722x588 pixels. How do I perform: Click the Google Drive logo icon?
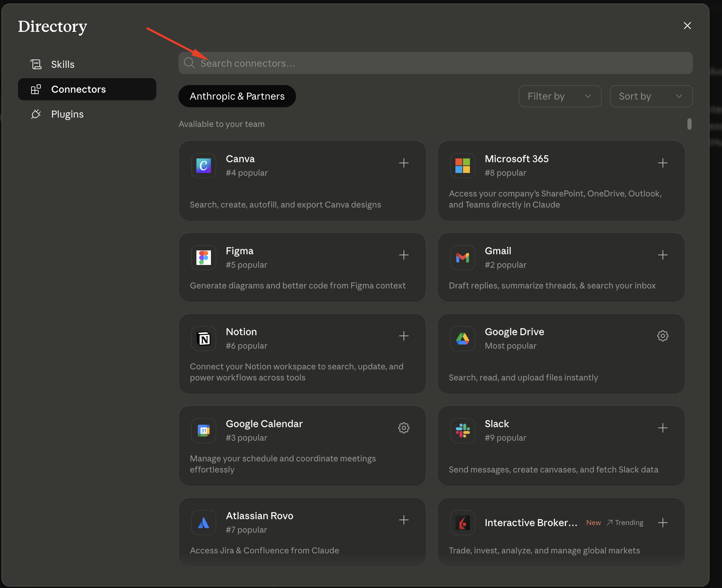(463, 339)
